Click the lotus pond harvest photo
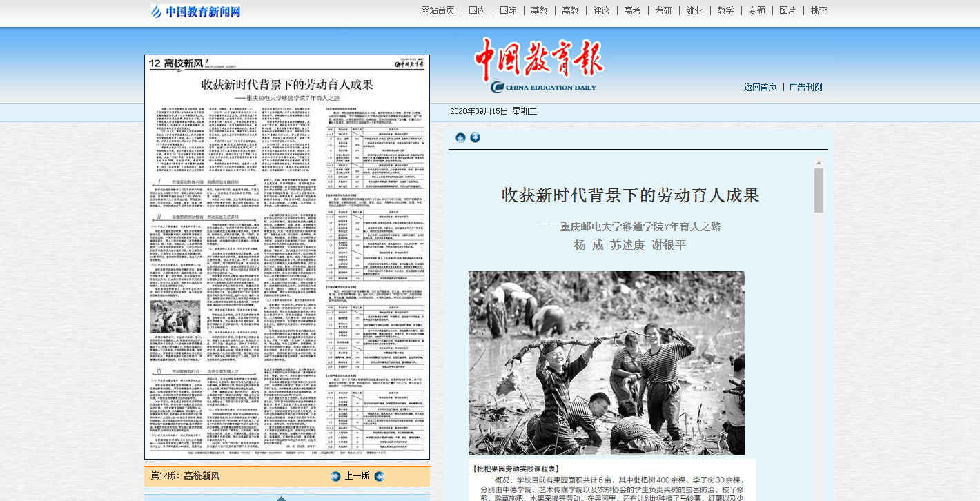Screen dimensions: 980x501 point(606,362)
